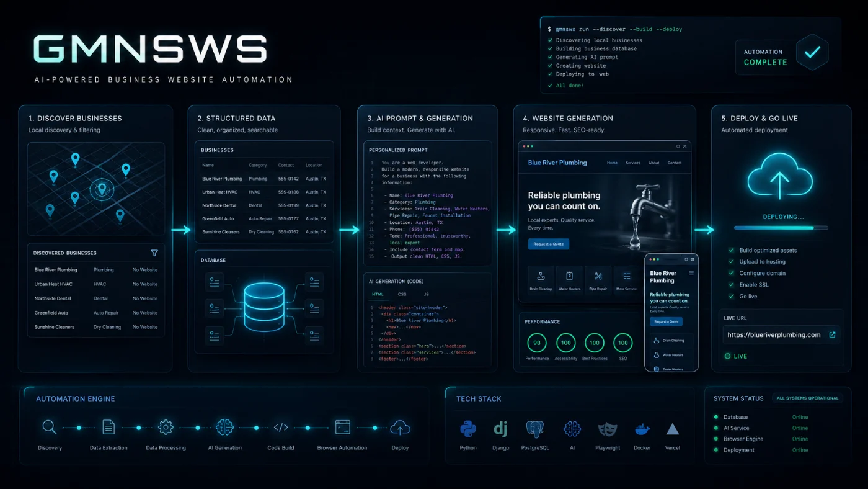The image size is (868, 489).
Task: Click the Location column header in Businesses table
Action: (314, 165)
